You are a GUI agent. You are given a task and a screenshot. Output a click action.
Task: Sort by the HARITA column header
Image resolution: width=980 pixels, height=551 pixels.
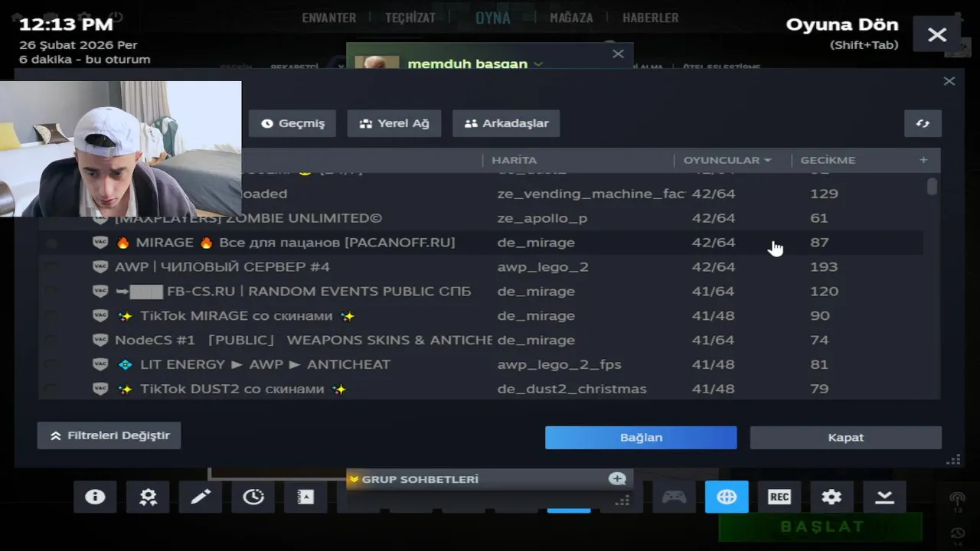514,160
